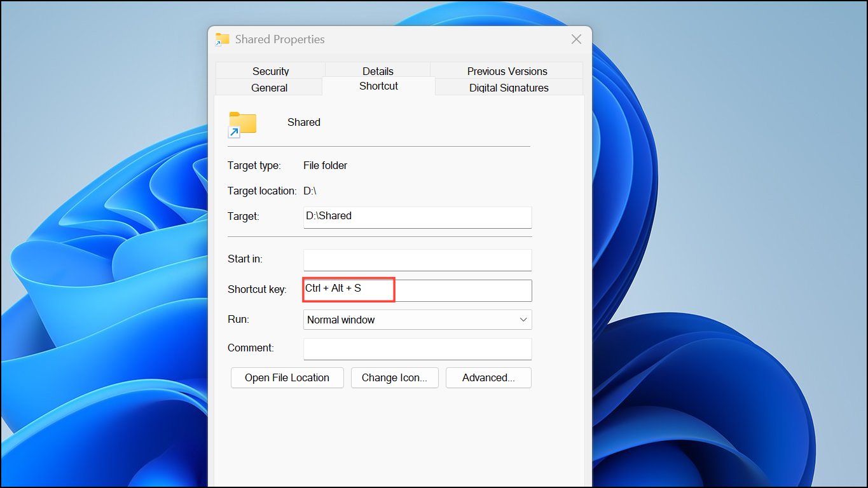The width and height of the screenshot is (868, 488).
Task: Click the 'Run:' label
Action: tap(238, 319)
